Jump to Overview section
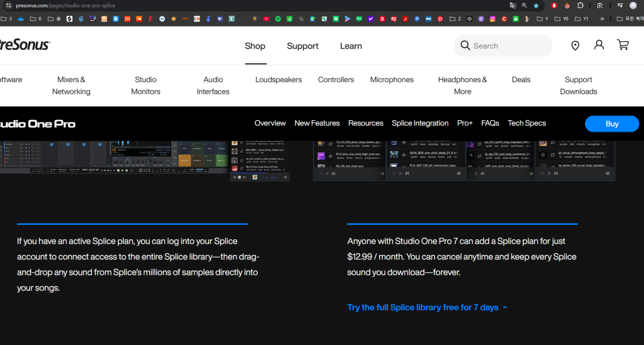 270,123
